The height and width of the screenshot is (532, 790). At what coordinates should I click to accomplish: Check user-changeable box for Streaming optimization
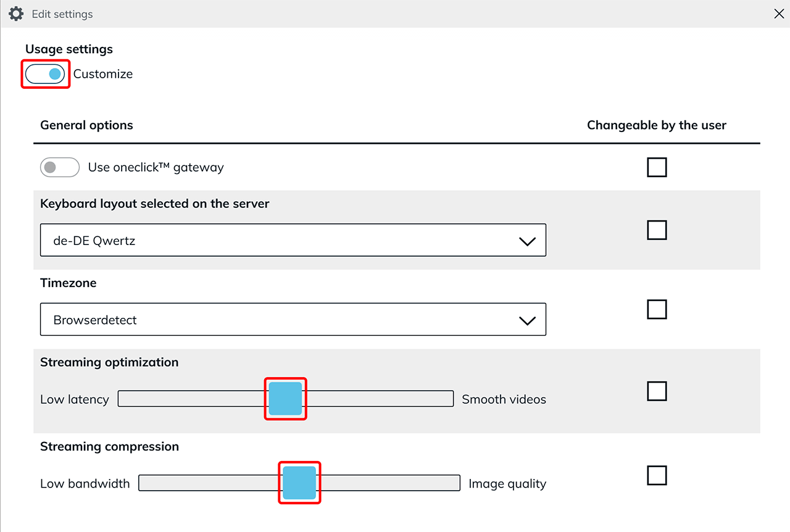657,391
